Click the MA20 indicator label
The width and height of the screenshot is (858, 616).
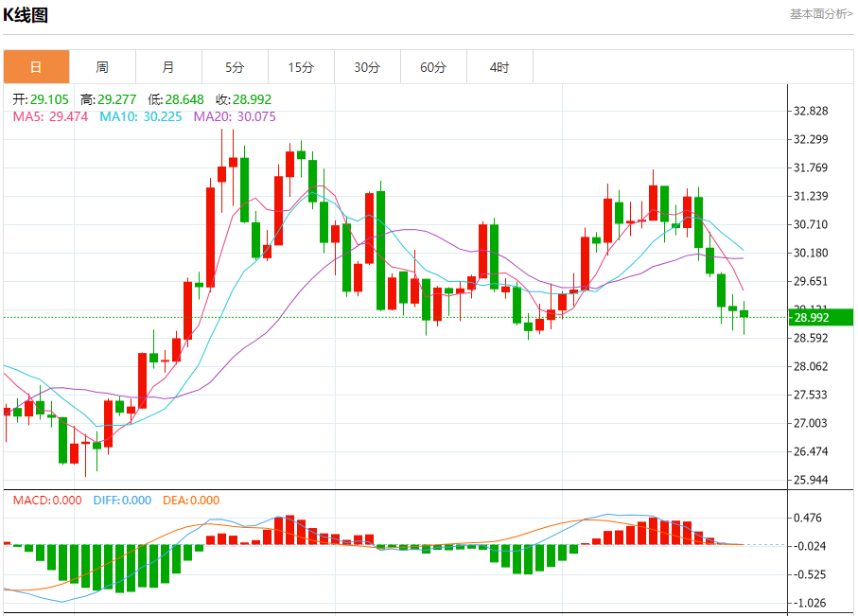click(235, 116)
